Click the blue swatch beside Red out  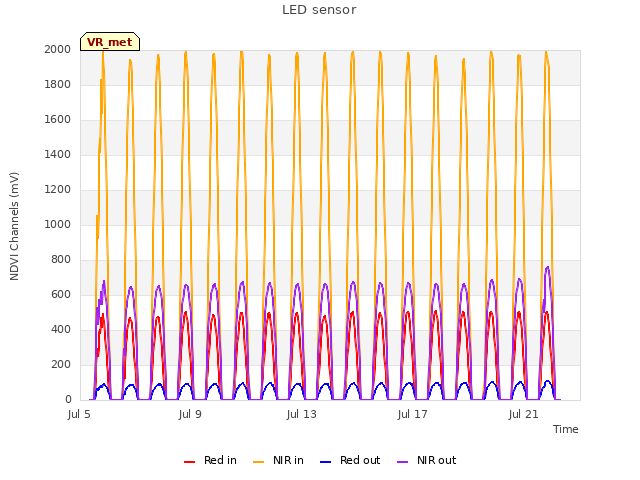(325, 462)
